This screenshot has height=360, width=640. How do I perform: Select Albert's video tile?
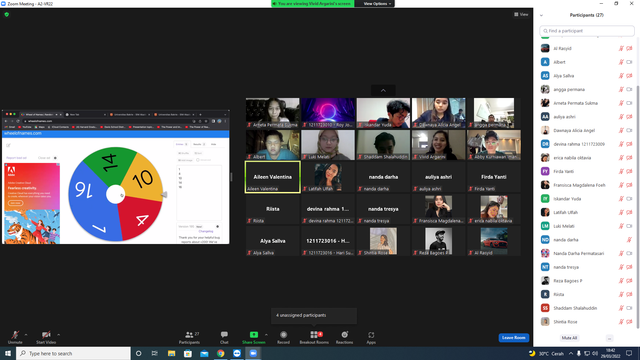[273, 145]
